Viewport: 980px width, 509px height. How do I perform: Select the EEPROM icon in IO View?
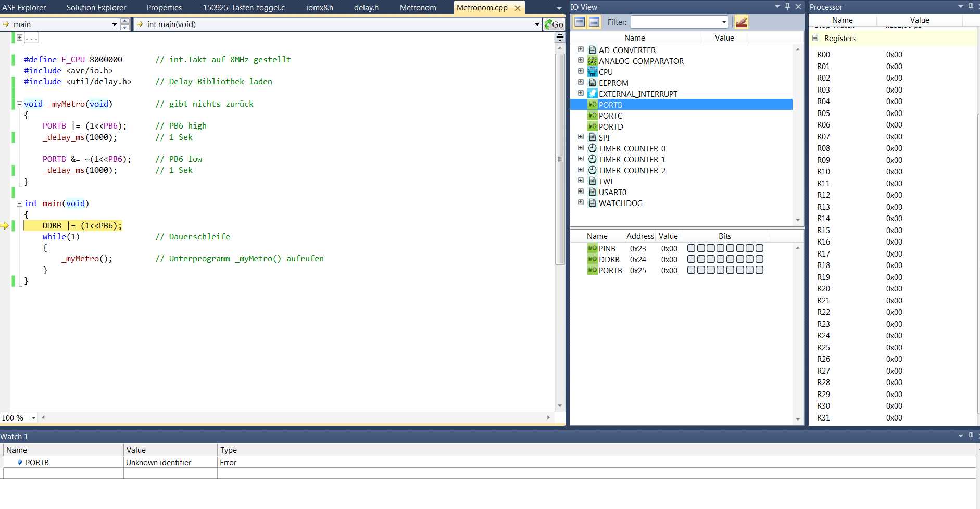point(592,82)
